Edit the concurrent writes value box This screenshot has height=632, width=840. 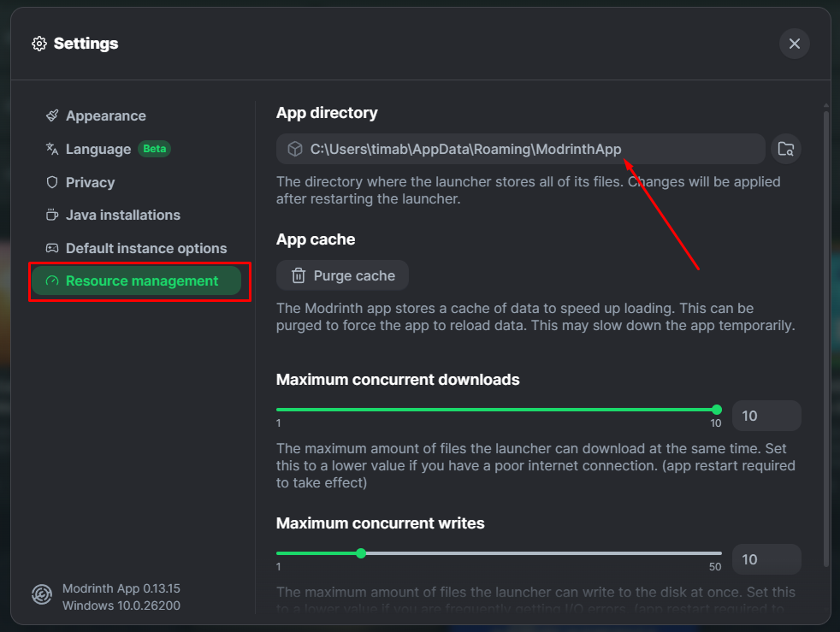[766, 559]
